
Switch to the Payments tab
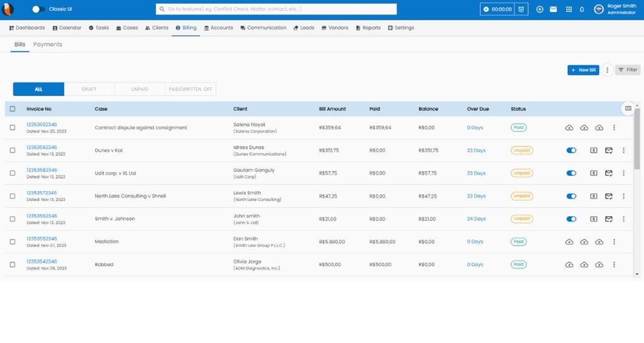coord(48,45)
